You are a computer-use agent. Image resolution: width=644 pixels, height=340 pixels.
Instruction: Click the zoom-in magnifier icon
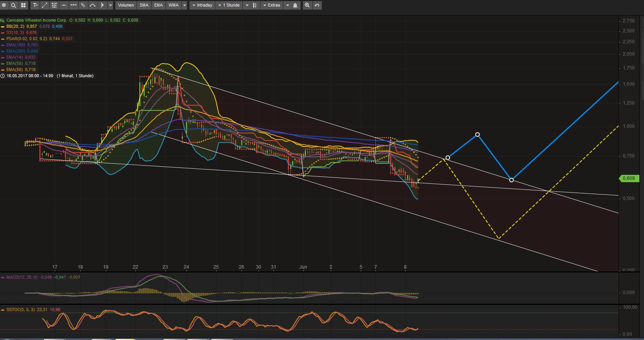[307, 5]
